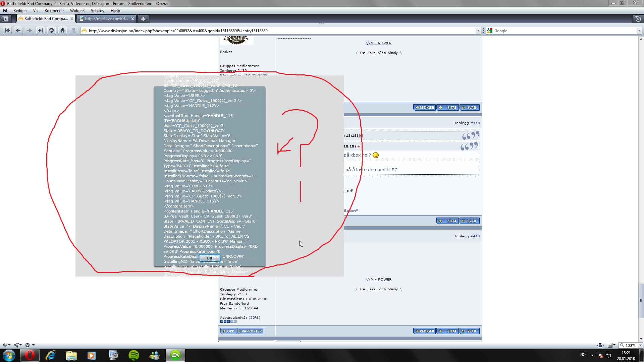Click the upper ///M - POWER signature link
The width and height of the screenshot is (644, 362).
coord(378,43)
